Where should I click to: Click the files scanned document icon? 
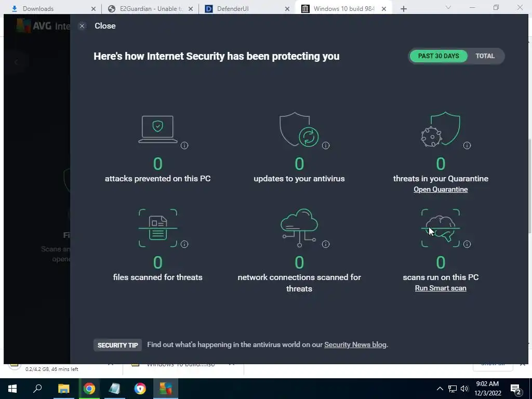coord(158,228)
